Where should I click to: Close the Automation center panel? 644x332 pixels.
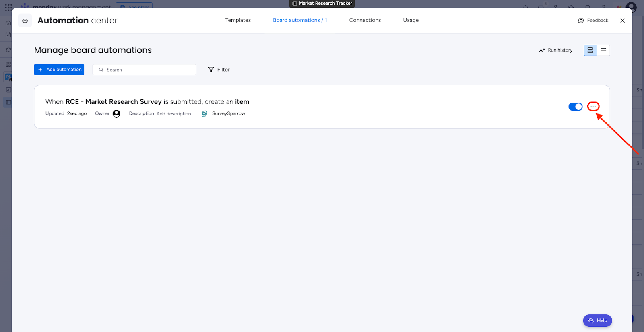click(x=622, y=21)
